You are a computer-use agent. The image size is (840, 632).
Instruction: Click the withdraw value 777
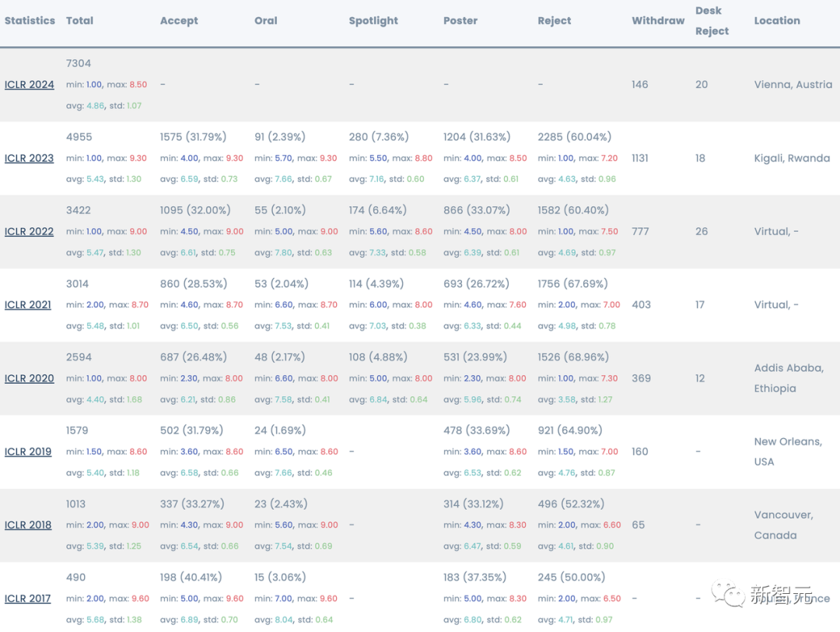tap(640, 232)
